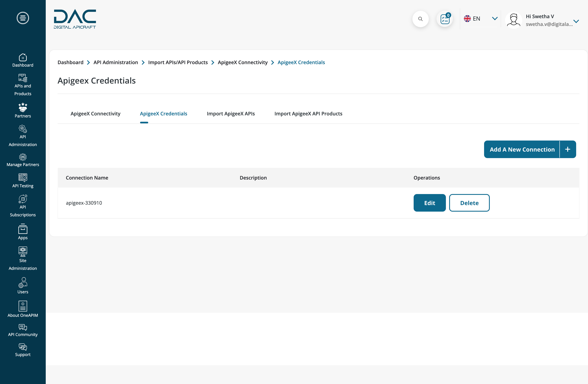Go to Partners in sidebar
Image resolution: width=588 pixels, height=384 pixels.
pos(23,111)
